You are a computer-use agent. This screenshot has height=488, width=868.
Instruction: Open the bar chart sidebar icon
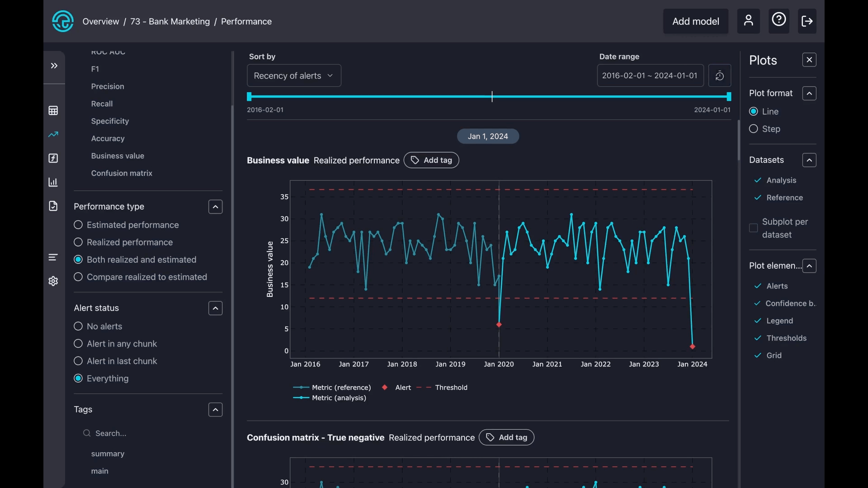(x=53, y=182)
